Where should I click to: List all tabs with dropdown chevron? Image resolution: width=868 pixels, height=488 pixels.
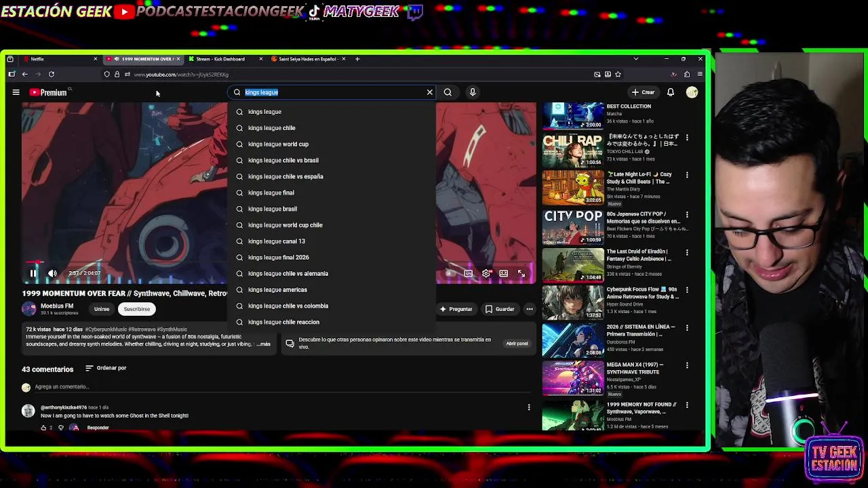[635, 59]
